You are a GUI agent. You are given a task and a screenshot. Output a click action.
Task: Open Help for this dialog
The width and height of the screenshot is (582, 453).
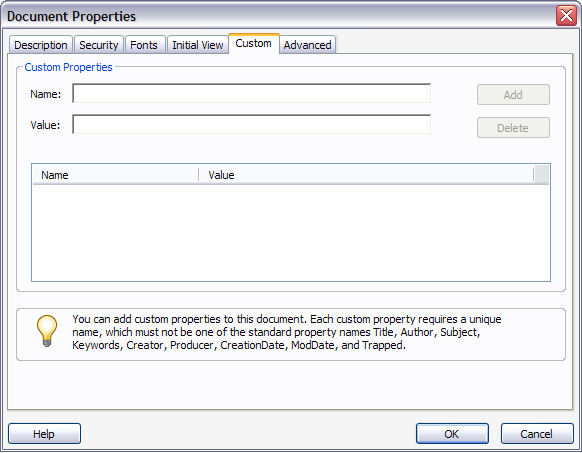44,434
